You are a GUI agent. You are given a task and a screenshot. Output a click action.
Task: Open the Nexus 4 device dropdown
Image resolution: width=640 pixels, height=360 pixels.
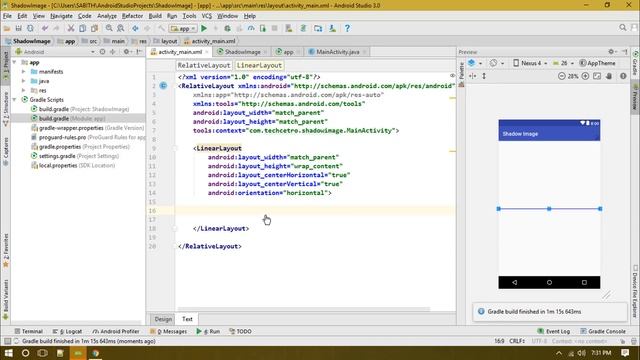[530, 63]
